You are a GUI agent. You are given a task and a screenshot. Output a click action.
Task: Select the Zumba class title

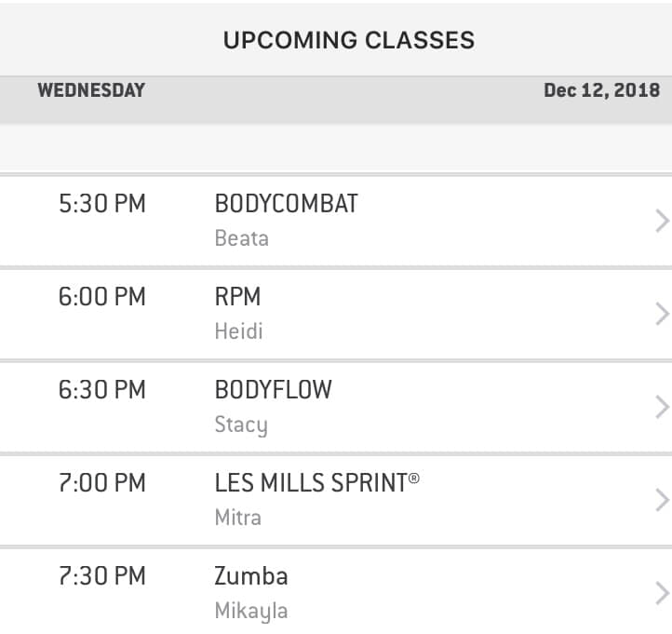[x=251, y=576]
